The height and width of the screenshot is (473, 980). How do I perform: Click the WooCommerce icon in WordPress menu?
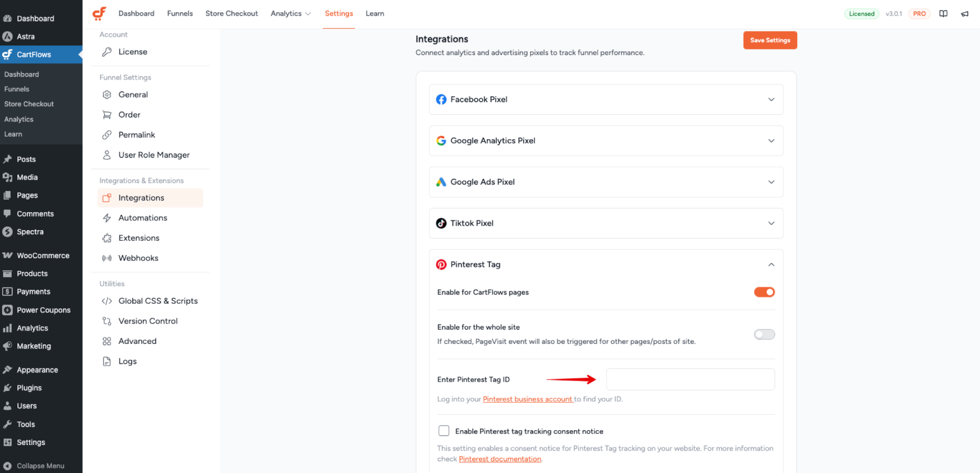pyautogui.click(x=8, y=256)
